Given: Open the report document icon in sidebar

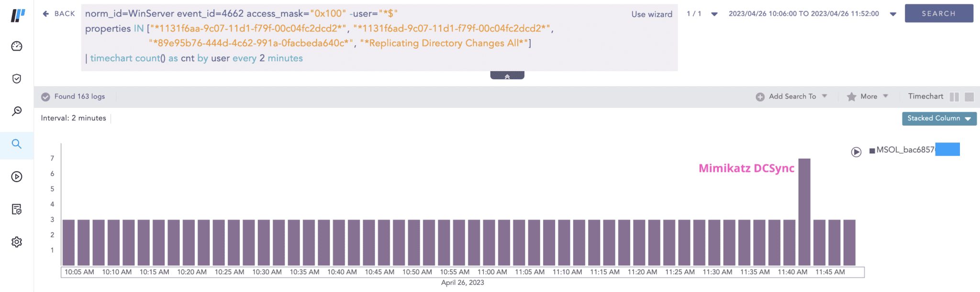Looking at the screenshot, I should (17, 209).
